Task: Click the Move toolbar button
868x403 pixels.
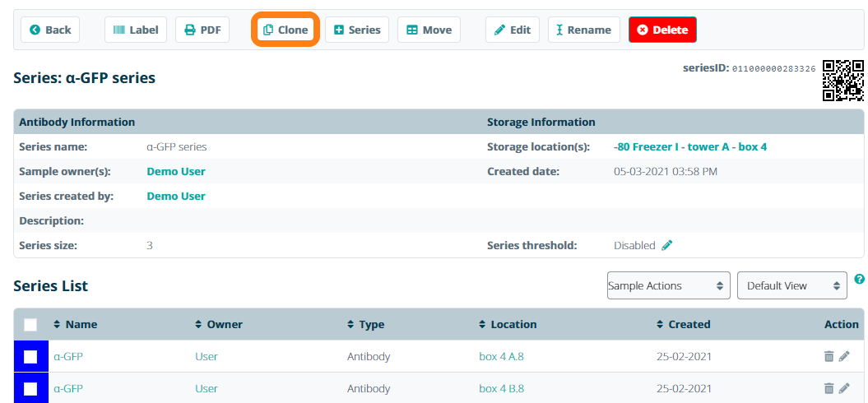Action: click(x=429, y=30)
